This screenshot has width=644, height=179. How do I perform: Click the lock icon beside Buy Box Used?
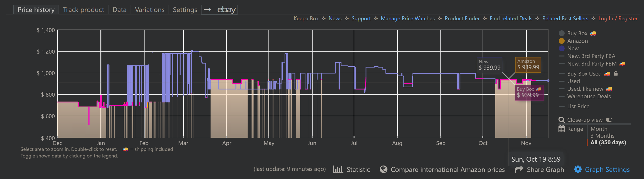pos(616,73)
